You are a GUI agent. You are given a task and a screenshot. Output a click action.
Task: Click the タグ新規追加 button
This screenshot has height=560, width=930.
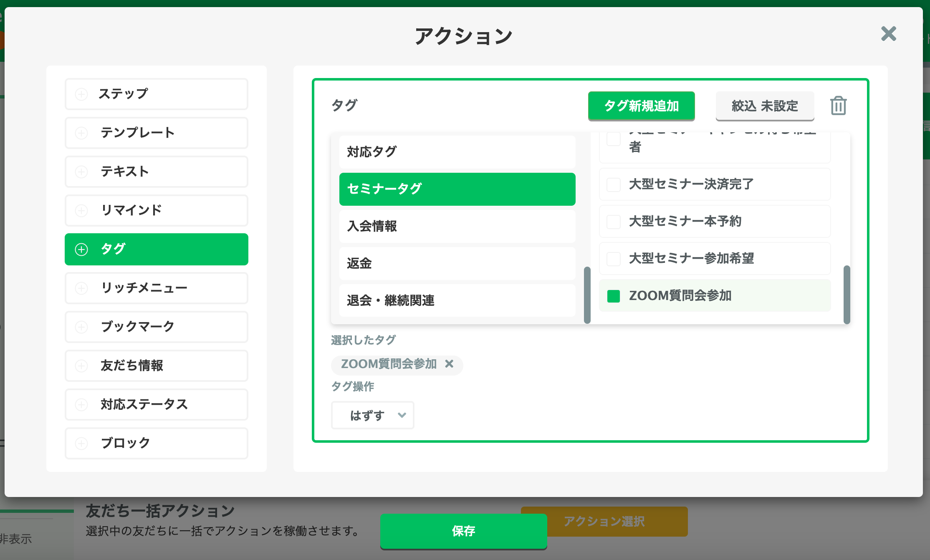click(x=642, y=106)
